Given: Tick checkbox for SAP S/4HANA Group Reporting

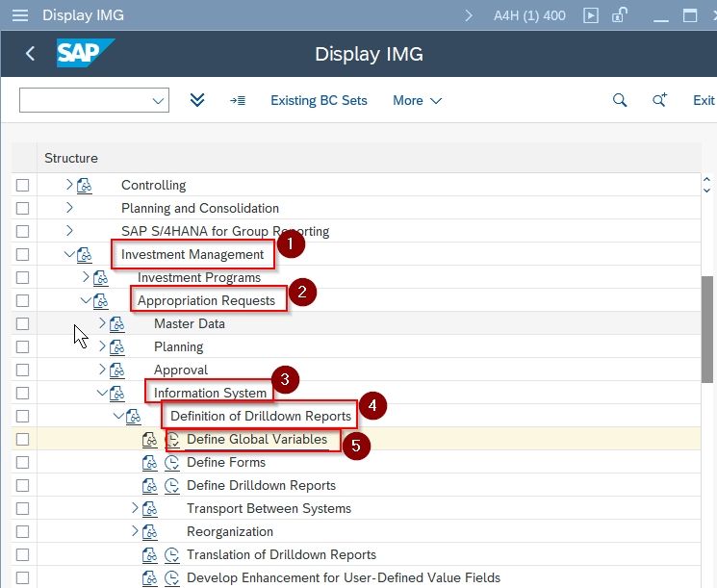Looking at the screenshot, I should pos(22,231).
